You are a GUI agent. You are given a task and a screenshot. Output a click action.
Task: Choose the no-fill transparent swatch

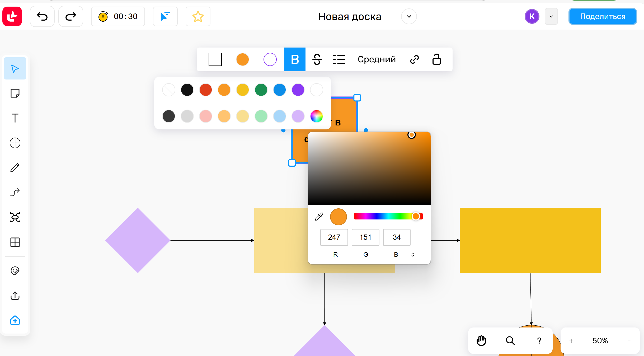tap(169, 90)
